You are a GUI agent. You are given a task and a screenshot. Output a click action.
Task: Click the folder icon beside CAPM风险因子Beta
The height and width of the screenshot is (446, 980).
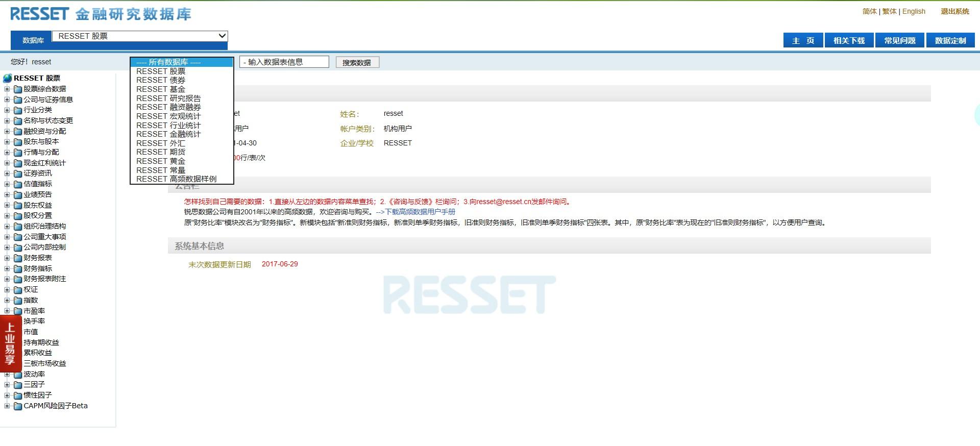(x=18, y=406)
